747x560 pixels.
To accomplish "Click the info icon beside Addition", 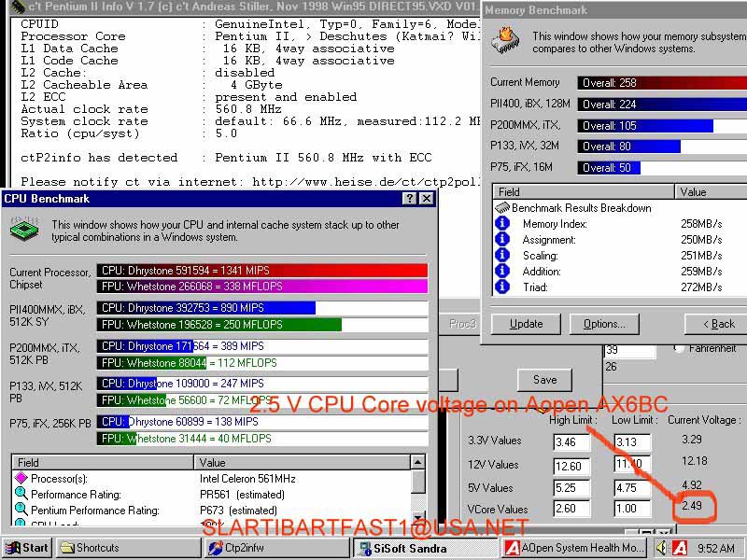I will click(502, 271).
